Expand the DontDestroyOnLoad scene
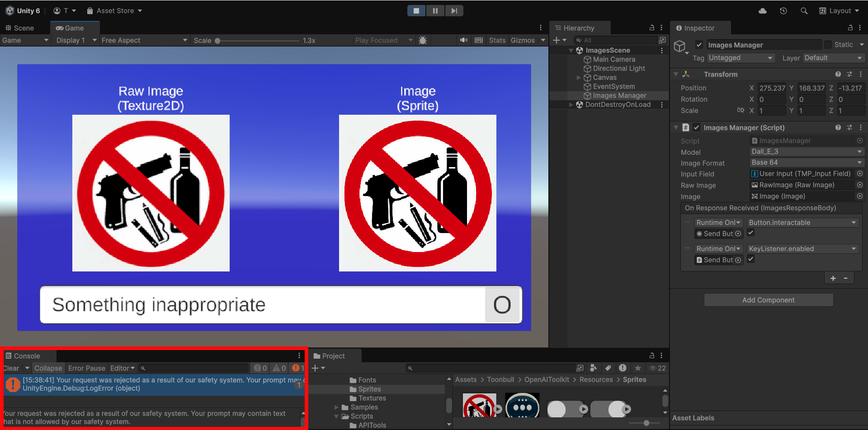Screen dimensions: 868x430 point(571,105)
